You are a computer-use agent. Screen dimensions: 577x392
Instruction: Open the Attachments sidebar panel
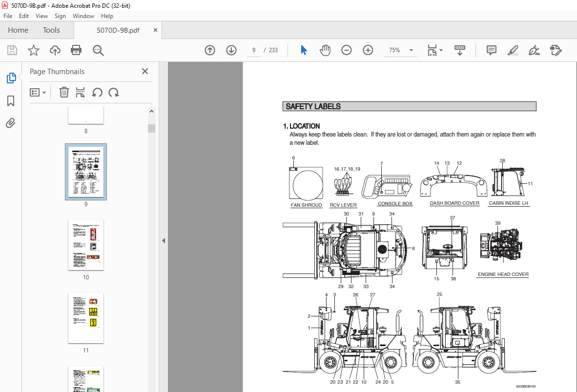click(x=11, y=123)
